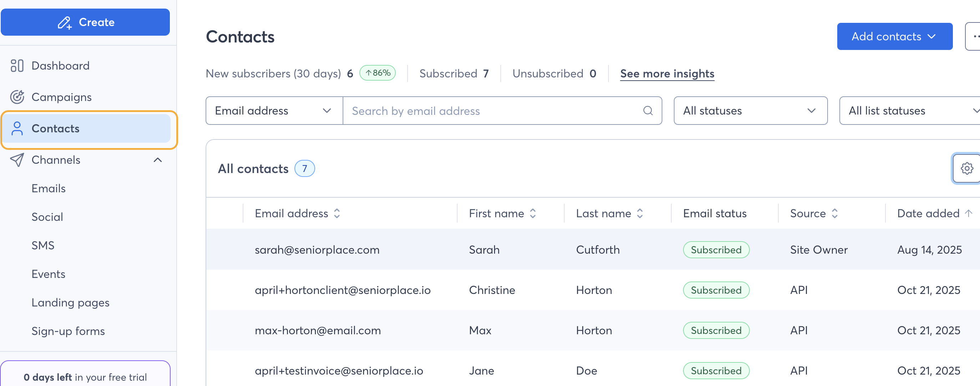Viewport: 980px width, 386px height.
Task: Expand the Add contacts dropdown button
Action: point(894,36)
